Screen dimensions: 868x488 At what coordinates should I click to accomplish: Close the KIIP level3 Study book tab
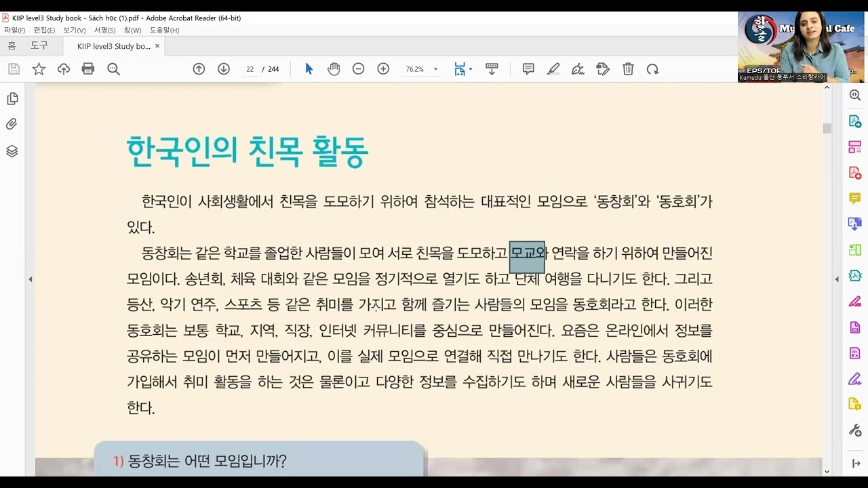click(x=157, y=46)
